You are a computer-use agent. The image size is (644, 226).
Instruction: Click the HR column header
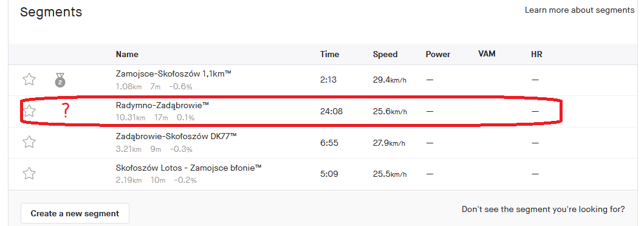(x=536, y=54)
